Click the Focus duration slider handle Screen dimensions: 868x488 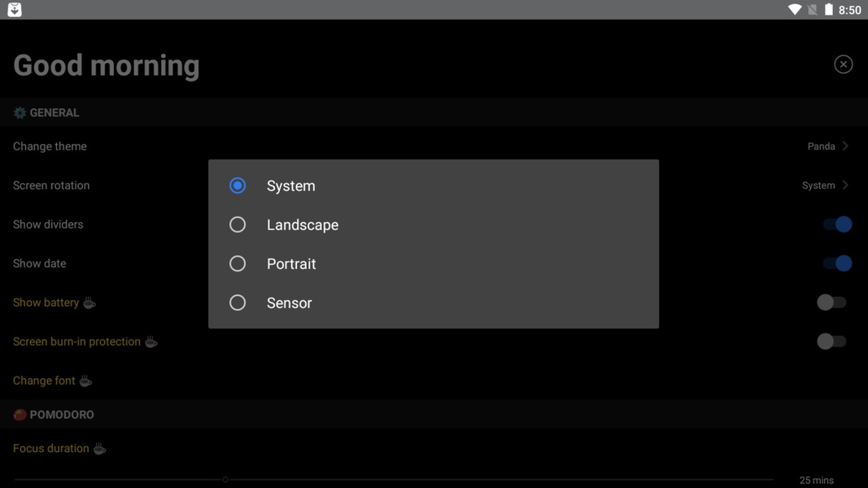pyautogui.click(x=225, y=480)
